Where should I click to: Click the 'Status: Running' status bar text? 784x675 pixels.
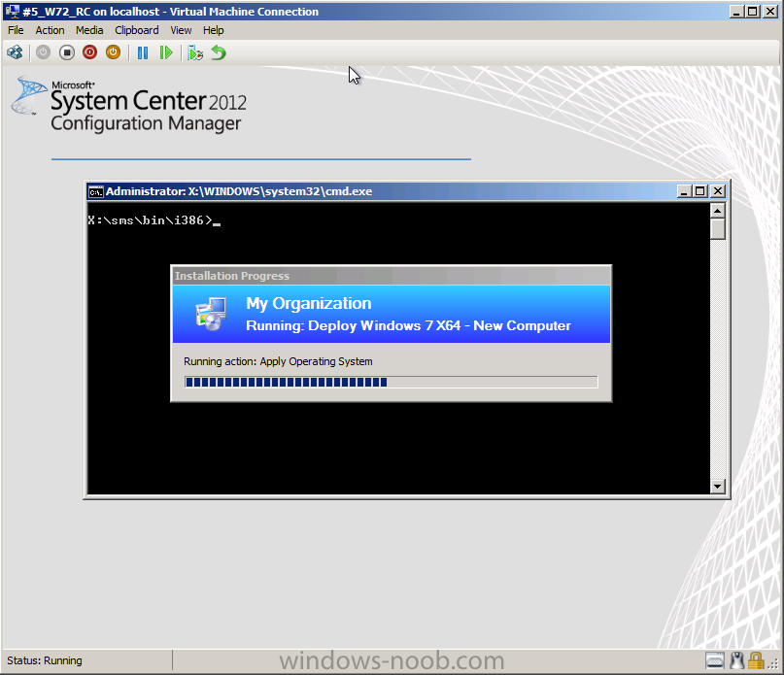click(x=45, y=660)
